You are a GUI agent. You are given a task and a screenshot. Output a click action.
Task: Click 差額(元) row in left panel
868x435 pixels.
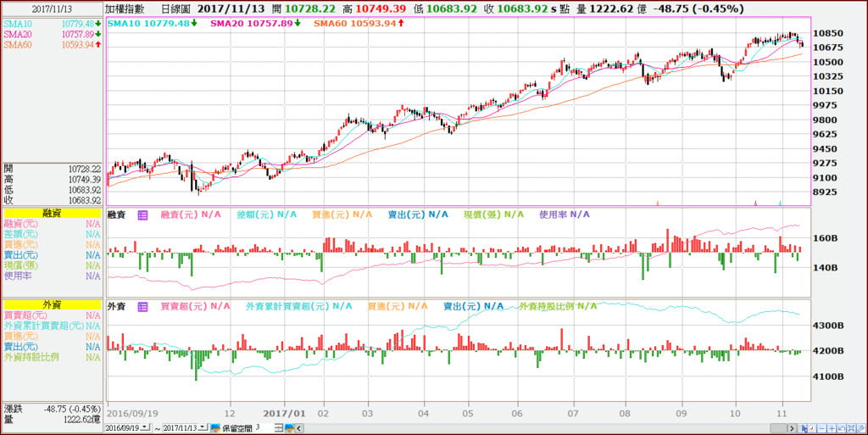52,234
